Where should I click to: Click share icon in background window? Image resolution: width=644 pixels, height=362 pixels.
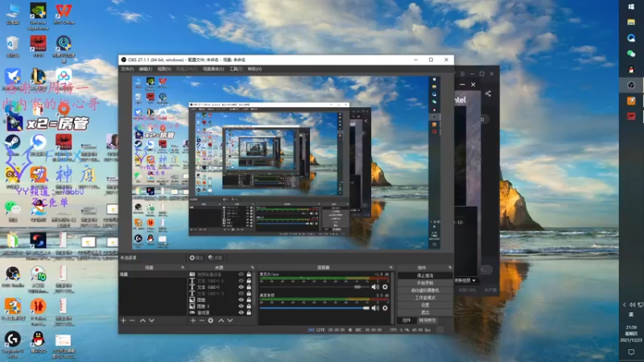[x=488, y=93]
